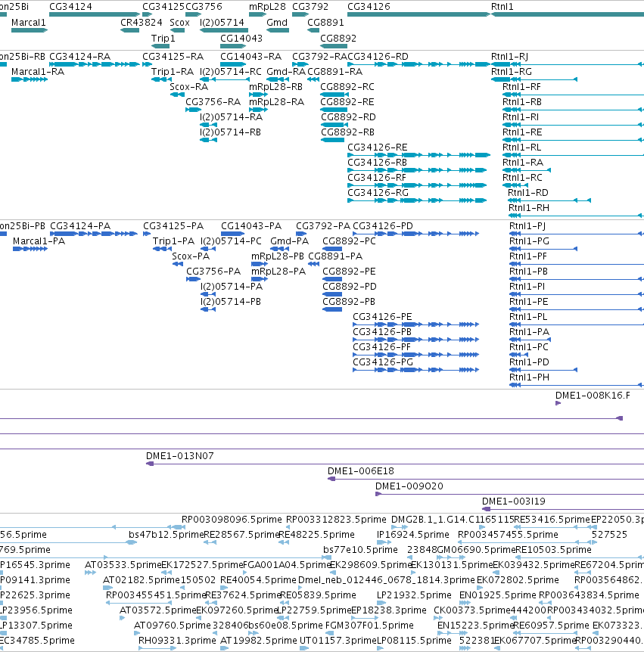Select the RP003312823.5prime EST
644x652 pixels.
pos(288,527)
